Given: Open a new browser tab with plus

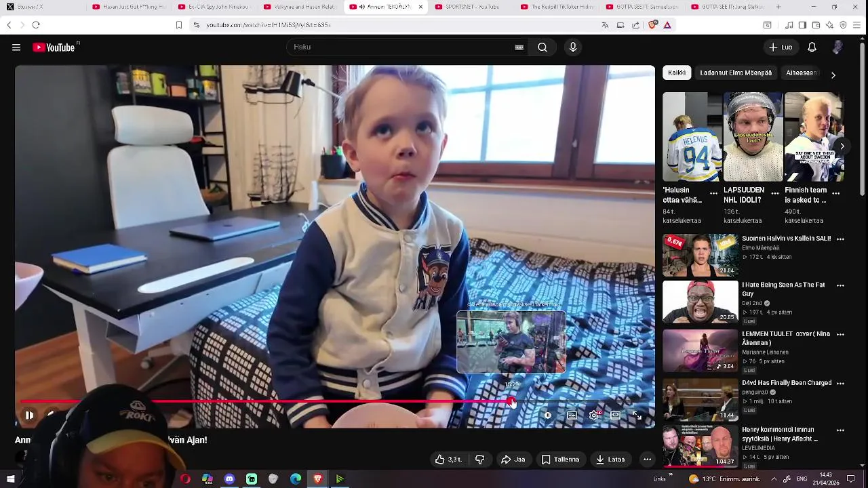Looking at the screenshot, I should click(x=778, y=7).
